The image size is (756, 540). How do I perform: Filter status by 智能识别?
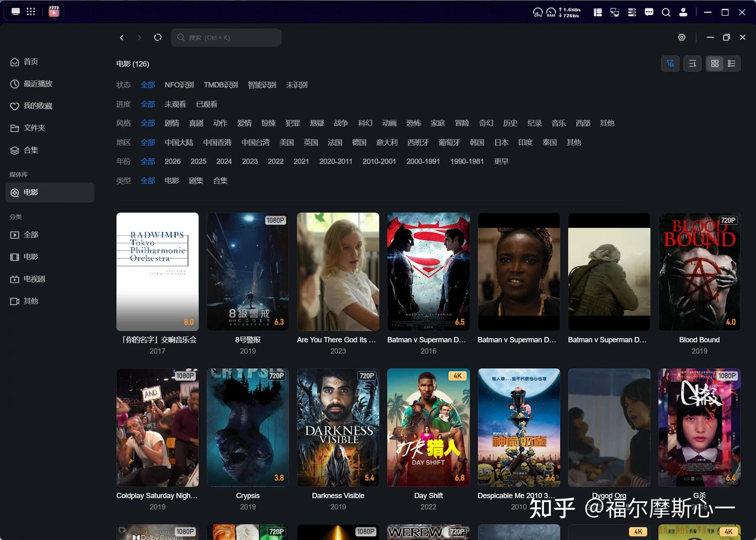(262, 85)
